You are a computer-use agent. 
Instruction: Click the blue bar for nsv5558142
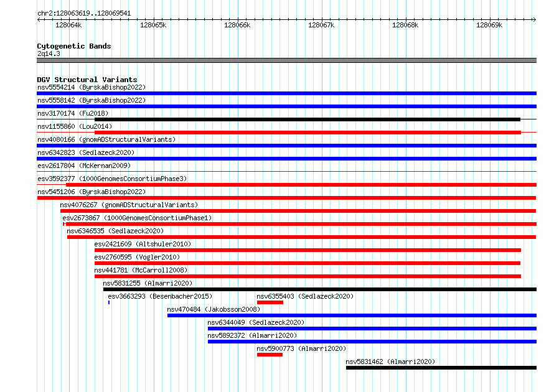pyautogui.click(x=286, y=106)
